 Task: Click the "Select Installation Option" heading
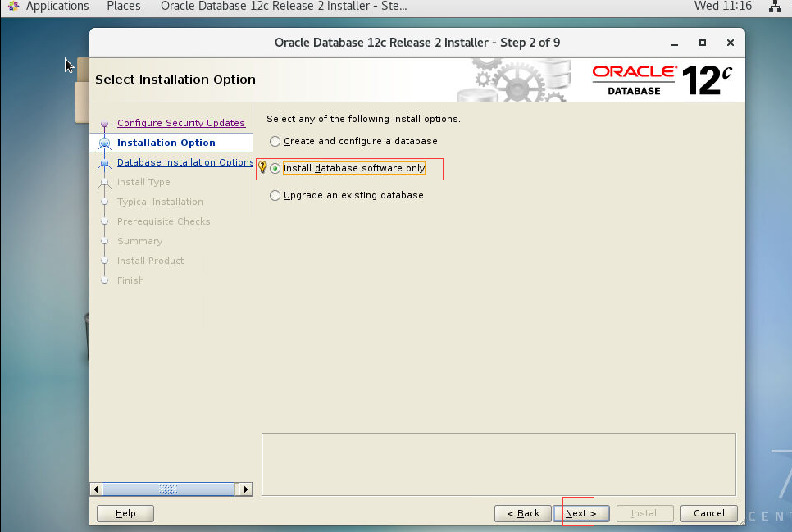(x=175, y=80)
